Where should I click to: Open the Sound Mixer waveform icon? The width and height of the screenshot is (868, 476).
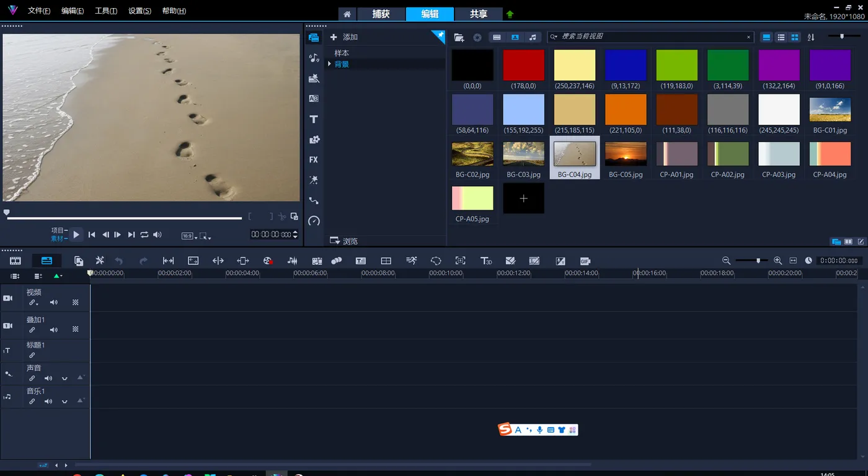(x=293, y=261)
